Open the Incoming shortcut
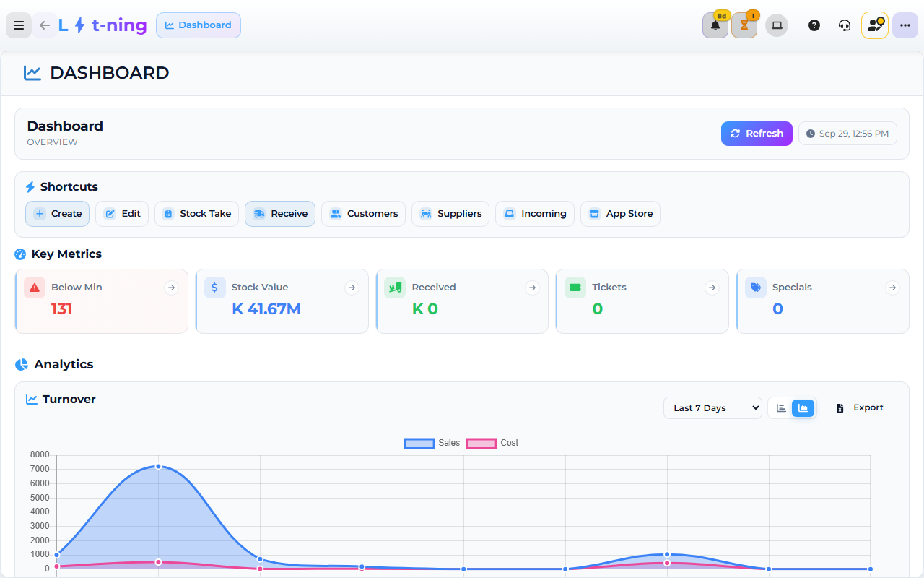Image resolution: width=924 pixels, height=578 pixels. click(x=535, y=214)
